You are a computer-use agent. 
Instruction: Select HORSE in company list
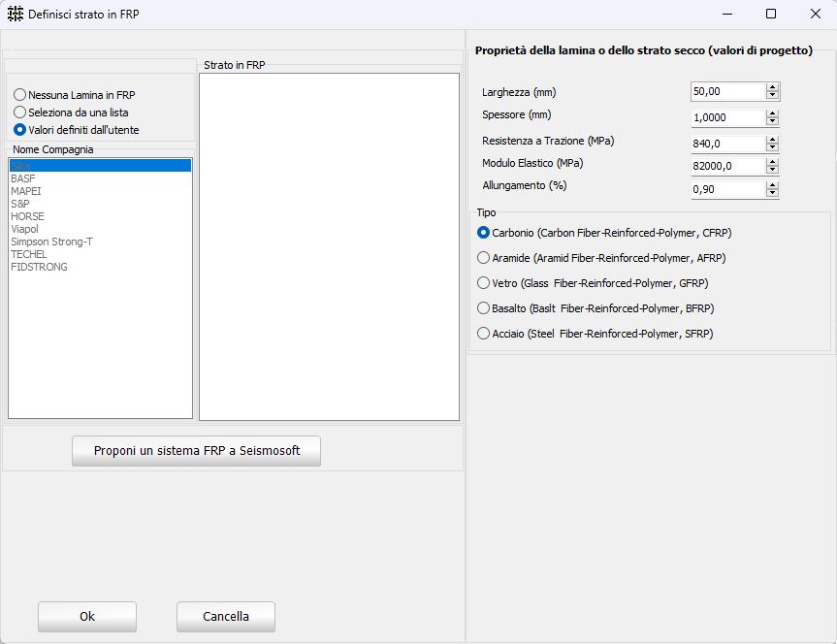[x=100, y=216]
